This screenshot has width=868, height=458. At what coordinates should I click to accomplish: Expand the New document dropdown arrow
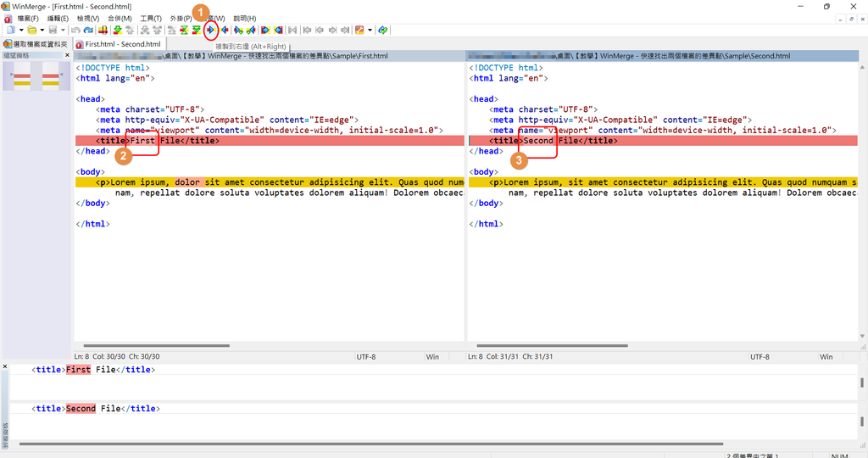pyautogui.click(x=20, y=31)
